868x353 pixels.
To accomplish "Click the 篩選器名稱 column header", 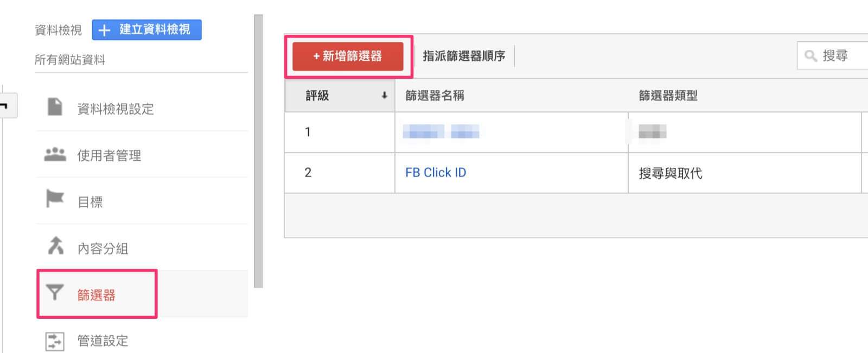I will click(435, 96).
